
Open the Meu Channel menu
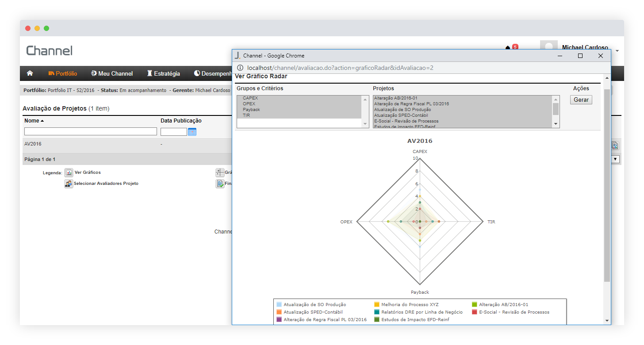point(111,73)
